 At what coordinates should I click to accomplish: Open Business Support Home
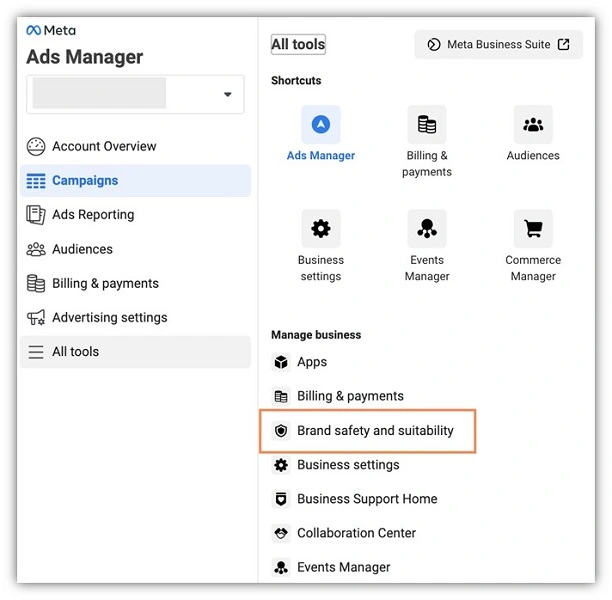[x=367, y=499]
